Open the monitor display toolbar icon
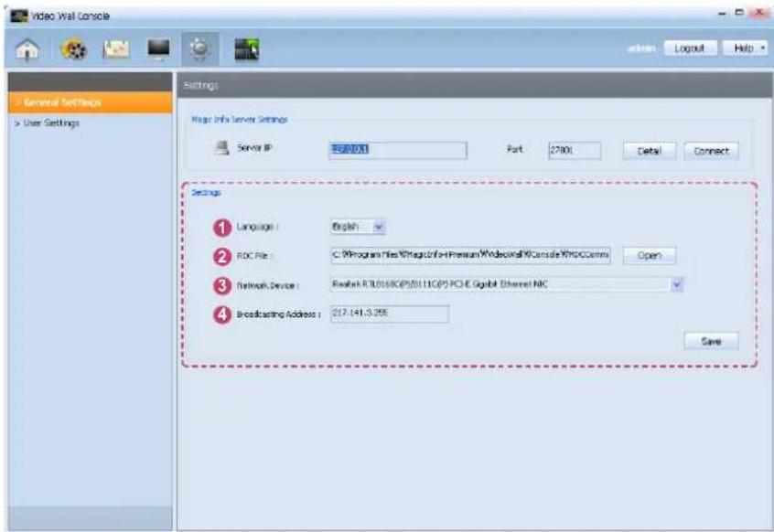Image resolution: width=774 pixels, height=532 pixels. coord(158,49)
